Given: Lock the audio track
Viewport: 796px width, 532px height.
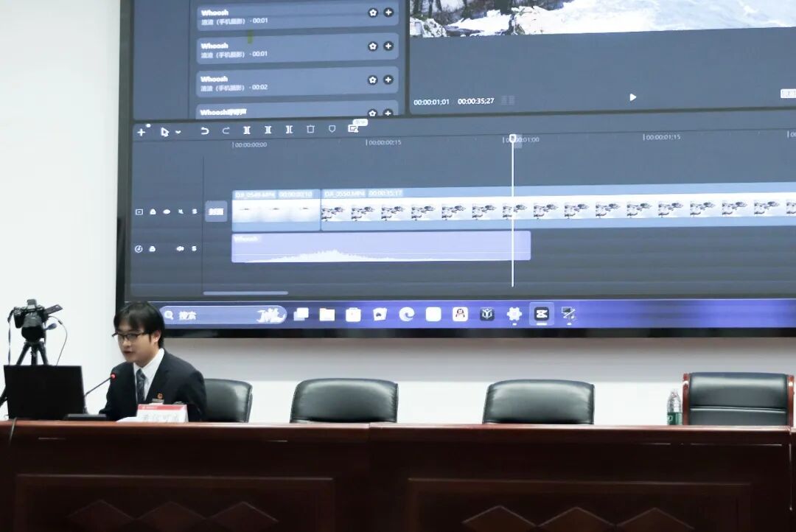Looking at the screenshot, I should tap(153, 249).
